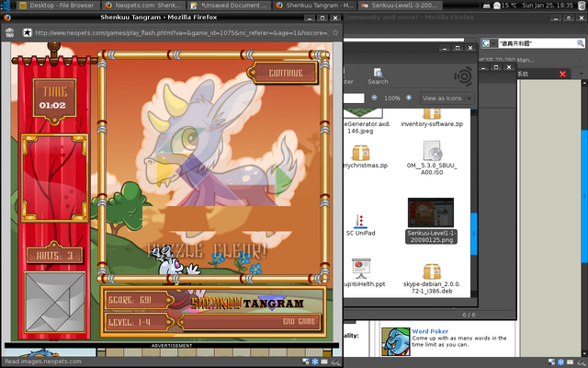This screenshot has width=588, height=368.
Task: Select the upYoiHelth.ppt presentation file
Action: [363, 272]
